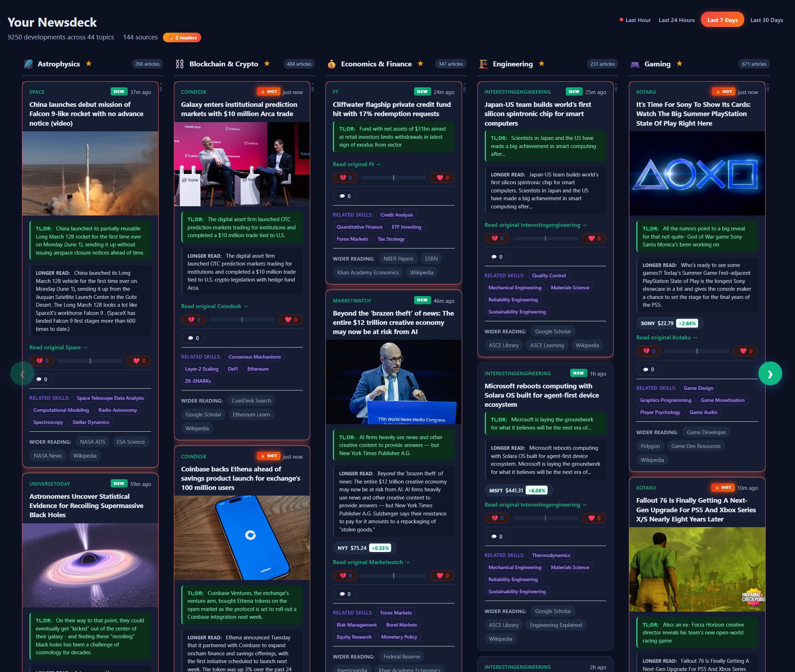Select the Last Hour time filter
Viewport: 795px width, 672px height.
tap(635, 20)
